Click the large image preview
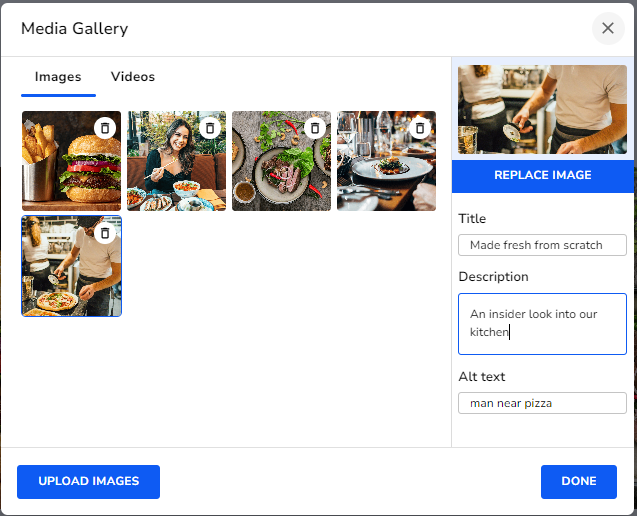The height and width of the screenshot is (516, 637). point(543,110)
